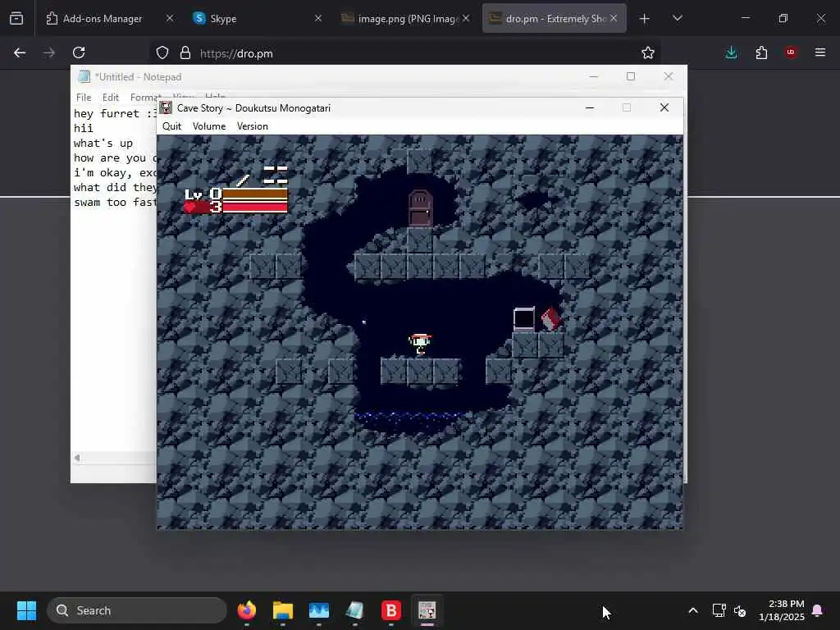Show hidden system tray icons
The height and width of the screenshot is (630, 840).
pyautogui.click(x=692, y=610)
